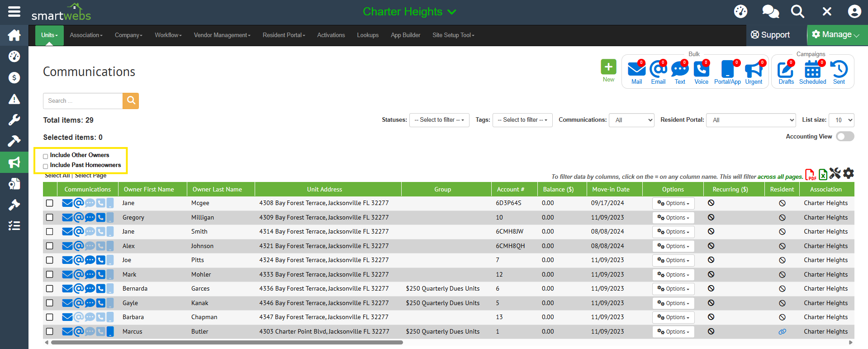View Scheduled campaigns calendar icon
This screenshot has height=349, width=868.
pyautogui.click(x=812, y=70)
